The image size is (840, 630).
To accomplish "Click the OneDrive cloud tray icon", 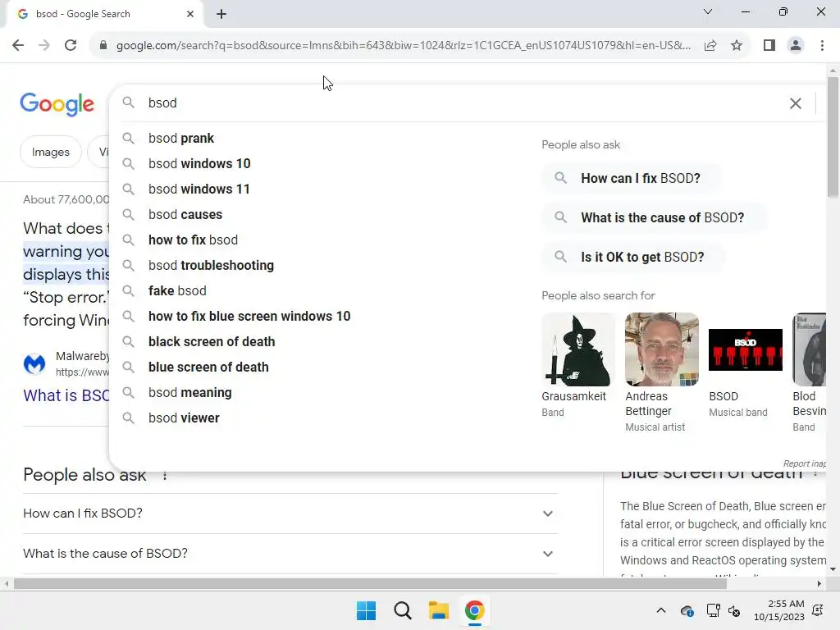I will tap(687, 610).
